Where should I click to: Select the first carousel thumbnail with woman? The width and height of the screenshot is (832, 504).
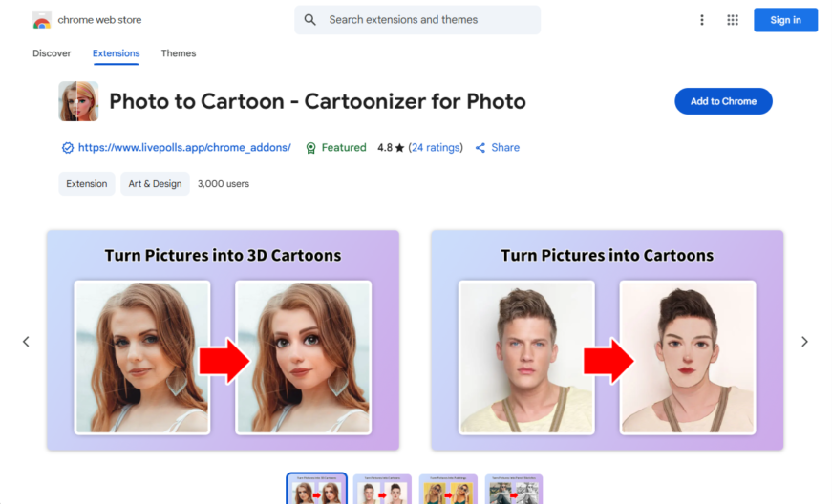pyautogui.click(x=316, y=489)
